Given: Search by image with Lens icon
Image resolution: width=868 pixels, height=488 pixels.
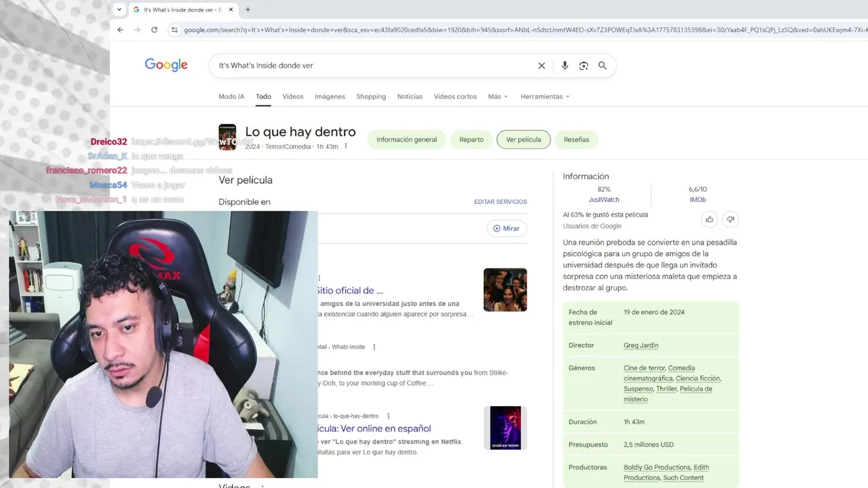Looking at the screenshot, I should 583,66.
